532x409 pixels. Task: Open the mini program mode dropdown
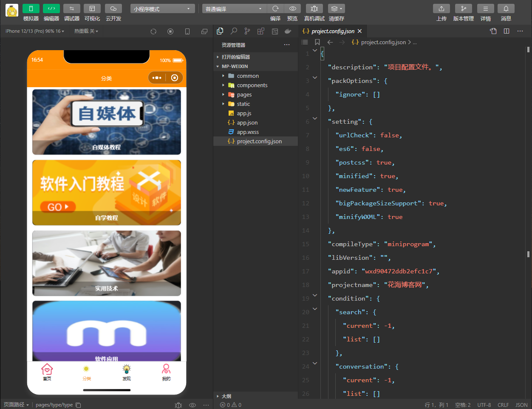[162, 9]
